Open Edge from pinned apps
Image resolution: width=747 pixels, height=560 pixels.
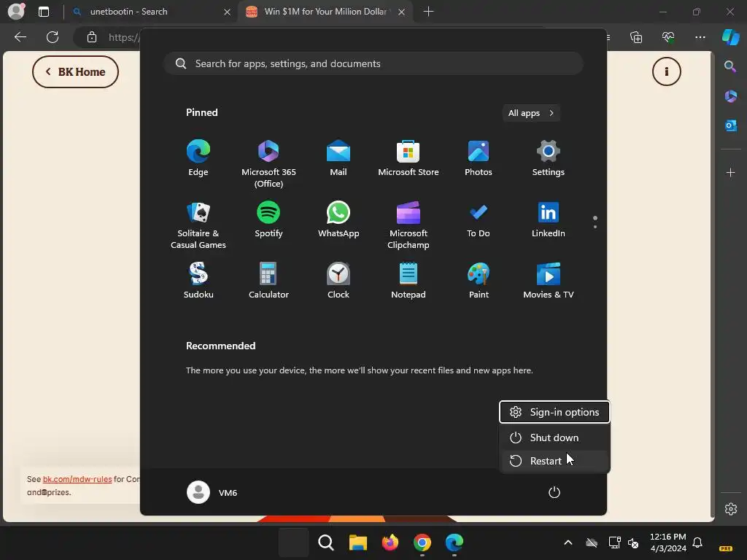click(198, 158)
